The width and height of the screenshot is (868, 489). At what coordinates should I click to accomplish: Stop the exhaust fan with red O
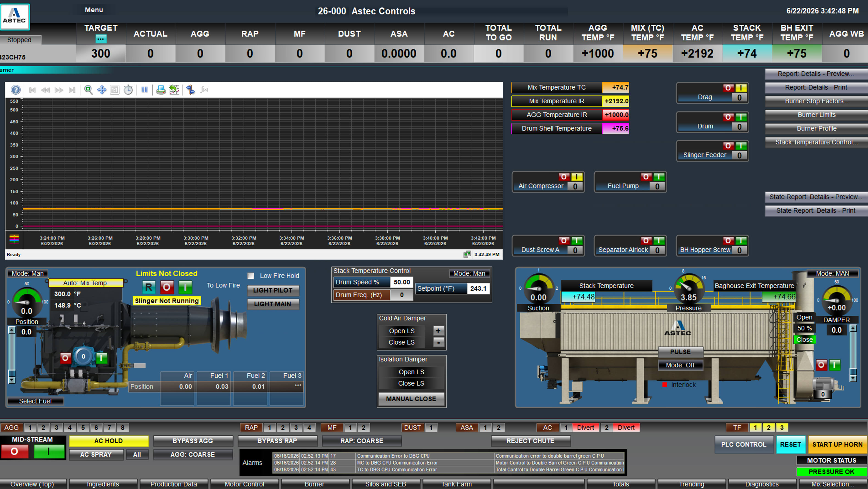821,365
